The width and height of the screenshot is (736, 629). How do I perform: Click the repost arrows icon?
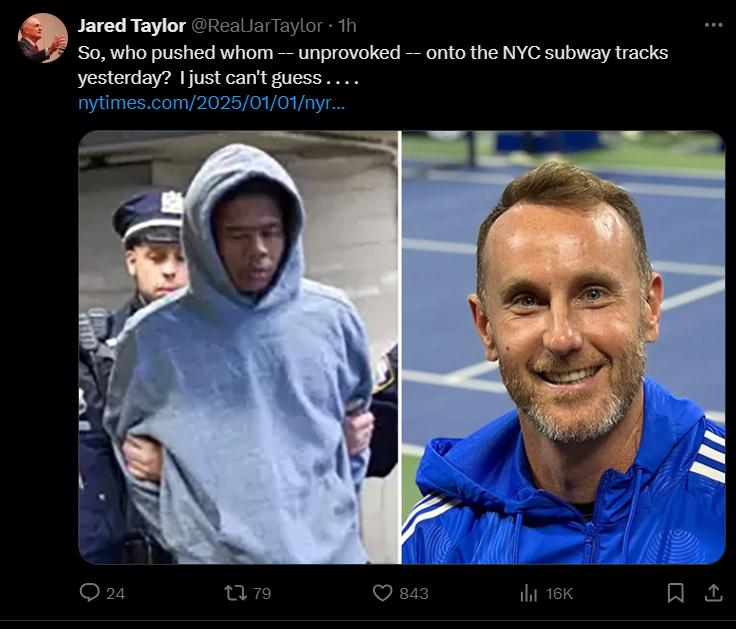(x=235, y=593)
